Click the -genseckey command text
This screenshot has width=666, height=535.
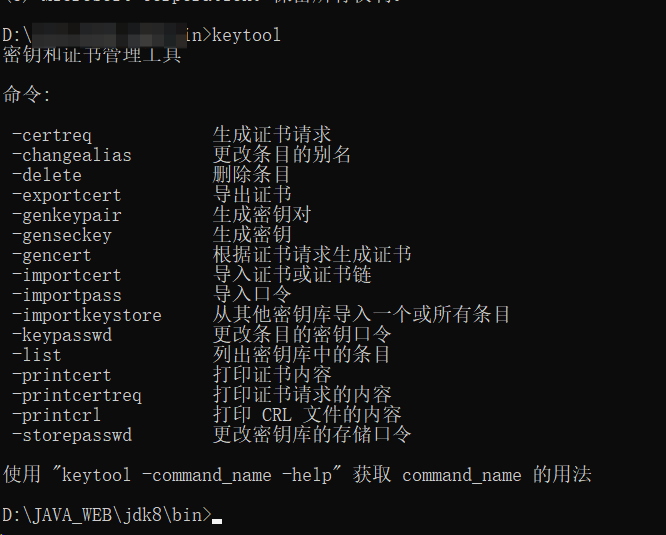click(62, 235)
